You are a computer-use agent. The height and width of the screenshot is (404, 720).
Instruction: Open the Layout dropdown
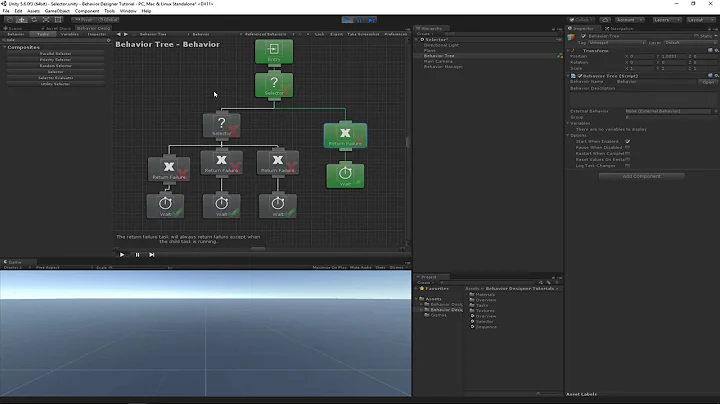701,20
